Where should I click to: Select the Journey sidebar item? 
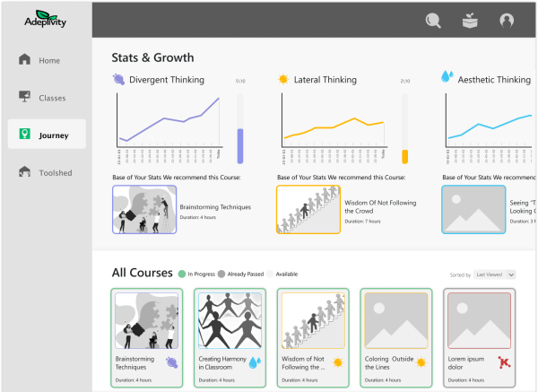pos(46,135)
